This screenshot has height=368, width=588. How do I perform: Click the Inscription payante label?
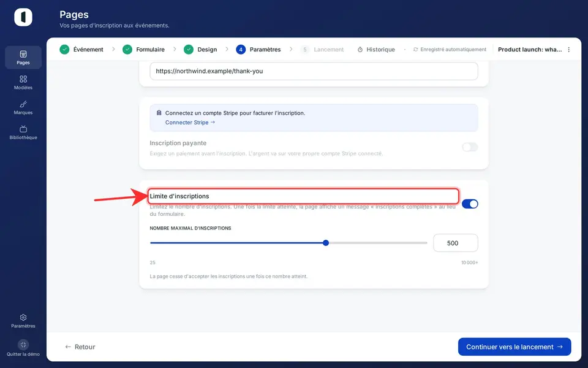(178, 143)
